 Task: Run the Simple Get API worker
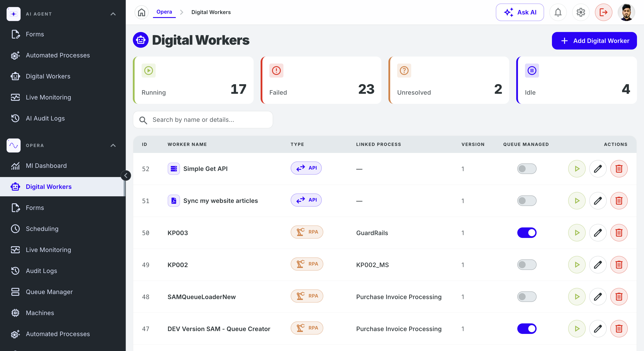pos(577,169)
